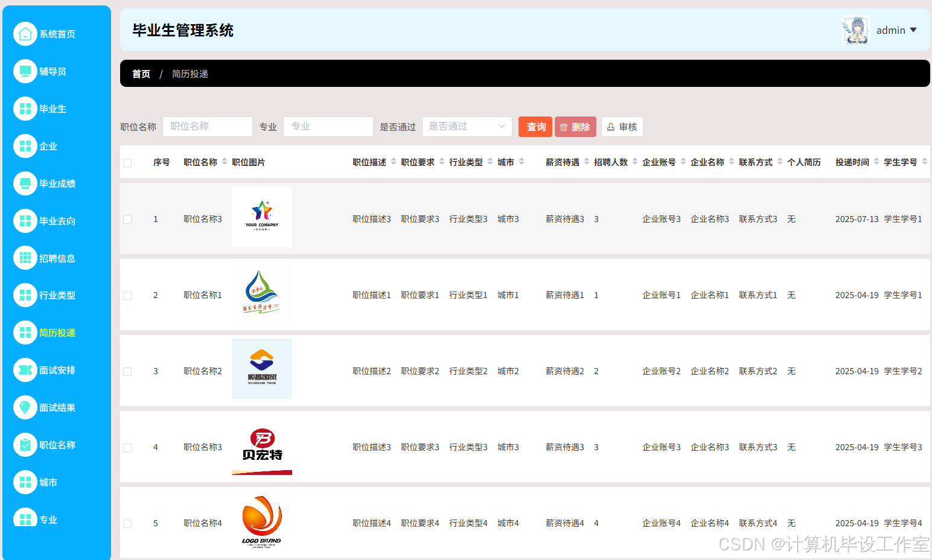Sort table by 企业名称 column arrows
Image resolution: width=932 pixels, height=560 pixels.
[x=732, y=162]
